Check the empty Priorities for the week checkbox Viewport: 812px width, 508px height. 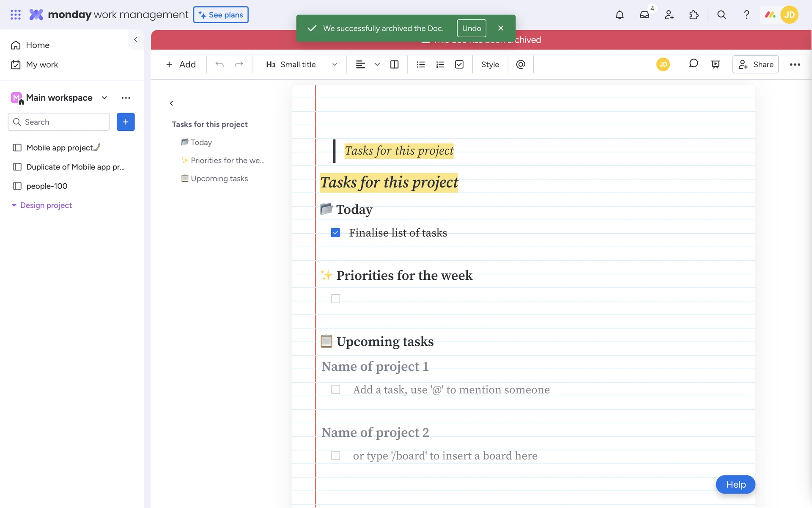coord(335,298)
